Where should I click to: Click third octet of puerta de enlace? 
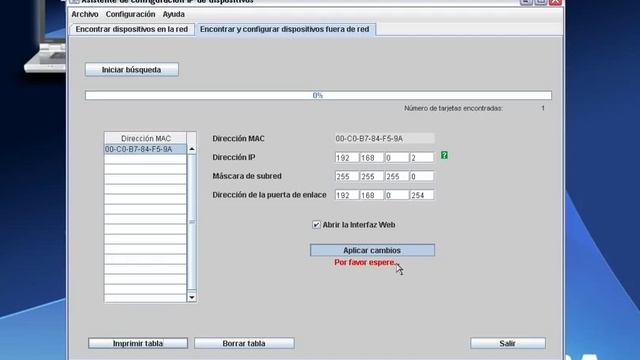(397, 195)
